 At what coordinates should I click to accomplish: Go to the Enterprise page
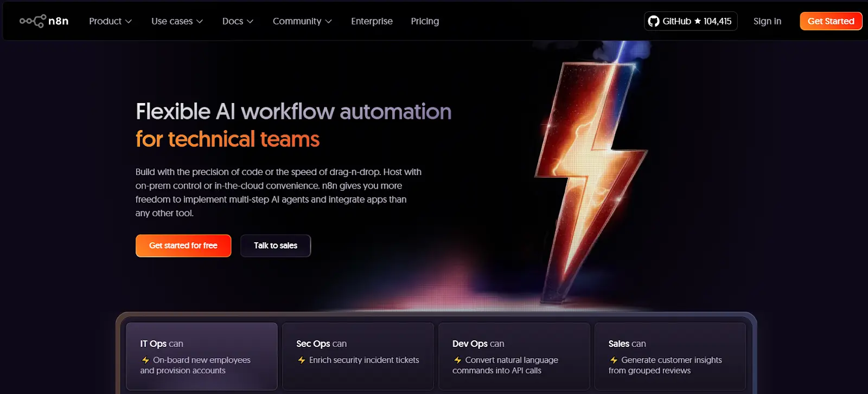click(372, 21)
